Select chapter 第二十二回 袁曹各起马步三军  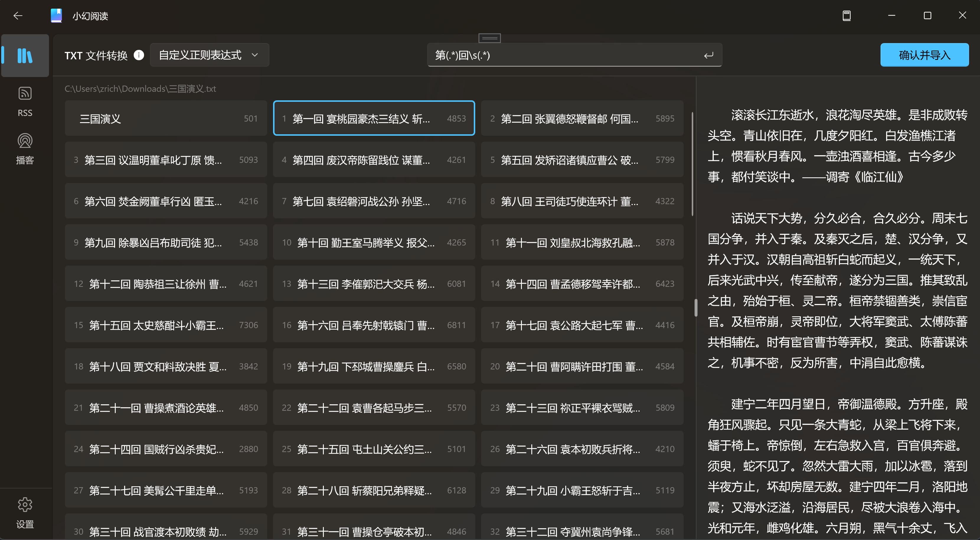(374, 408)
